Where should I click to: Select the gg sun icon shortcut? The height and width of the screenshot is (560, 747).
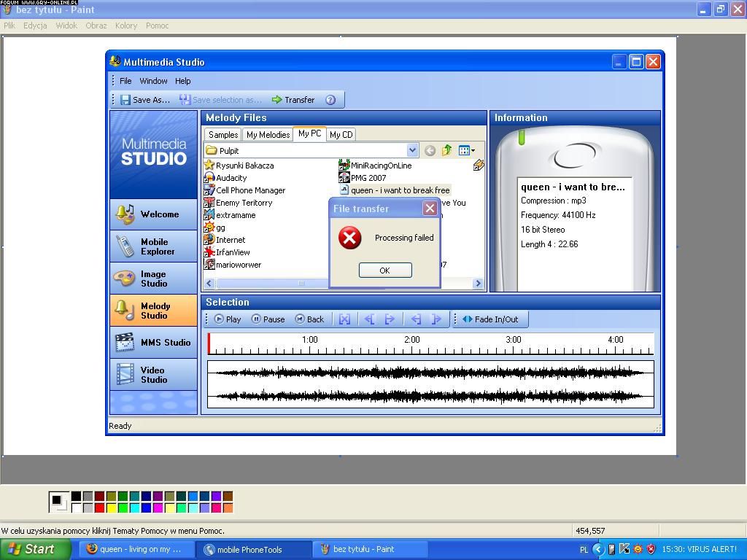[215, 227]
